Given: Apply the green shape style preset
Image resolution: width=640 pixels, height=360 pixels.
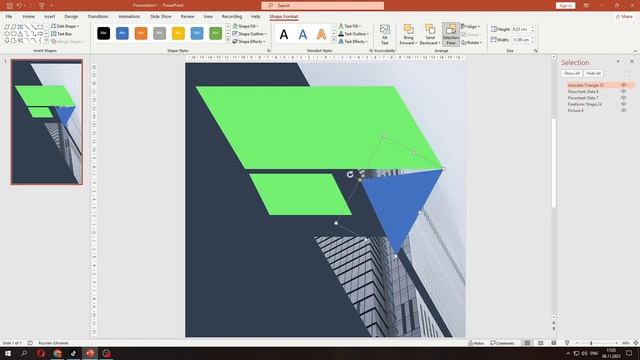Looking at the screenshot, I should tap(216, 33).
